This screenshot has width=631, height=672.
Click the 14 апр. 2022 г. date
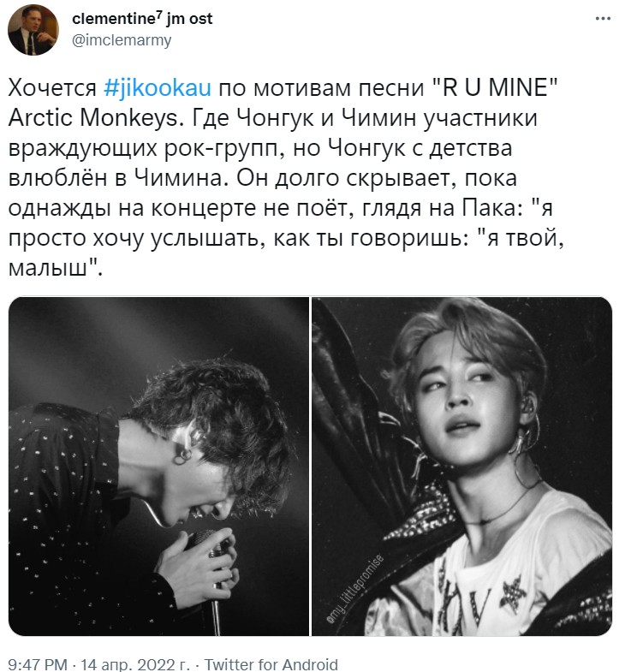(x=135, y=664)
